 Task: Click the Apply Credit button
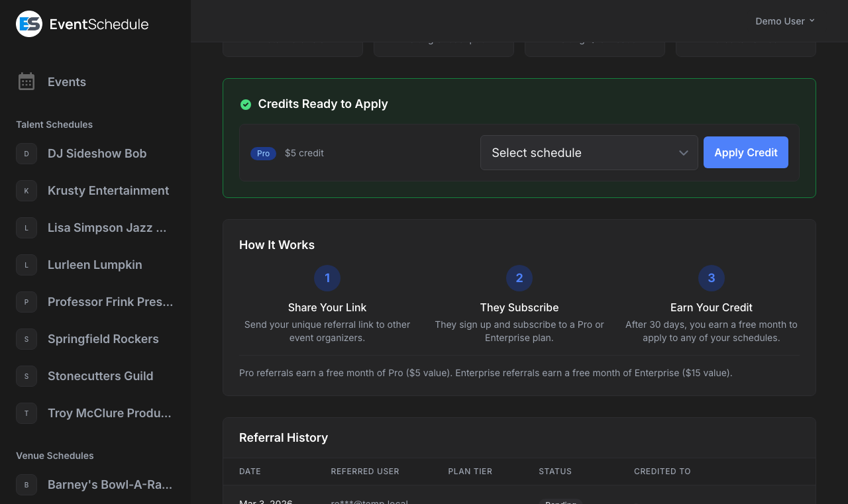coord(745,152)
